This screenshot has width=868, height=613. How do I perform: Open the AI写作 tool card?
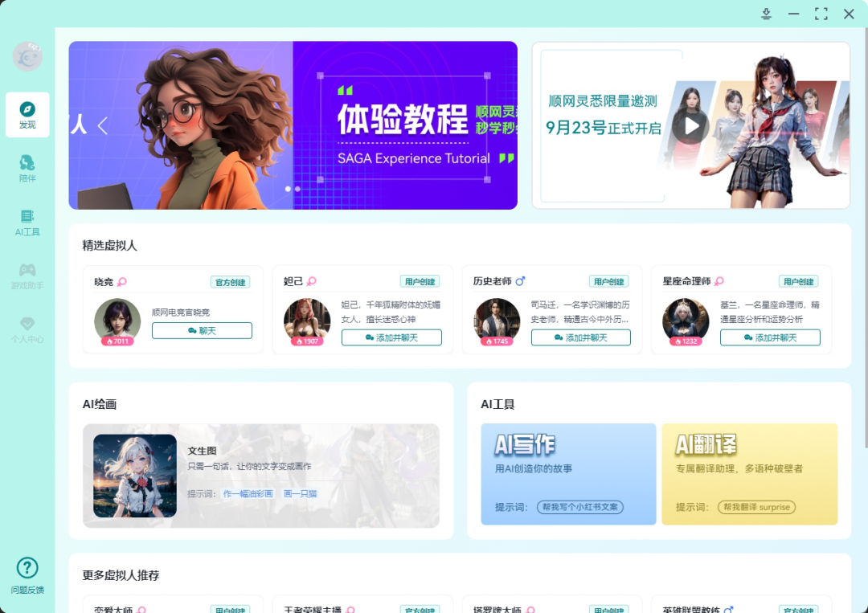click(568, 474)
